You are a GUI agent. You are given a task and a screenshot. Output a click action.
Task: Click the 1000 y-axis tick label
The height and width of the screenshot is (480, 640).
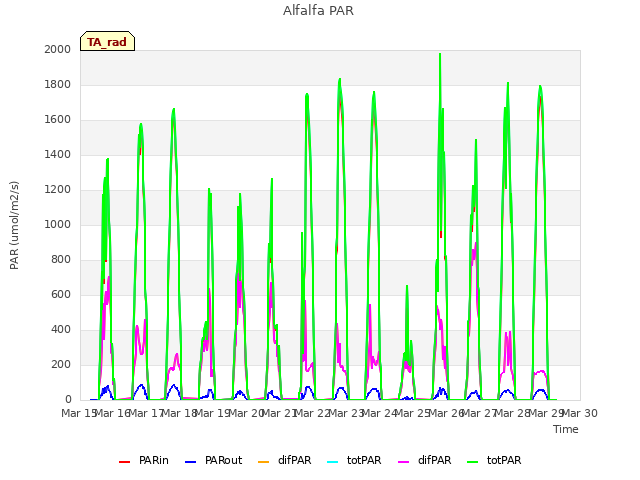click(58, 224)
